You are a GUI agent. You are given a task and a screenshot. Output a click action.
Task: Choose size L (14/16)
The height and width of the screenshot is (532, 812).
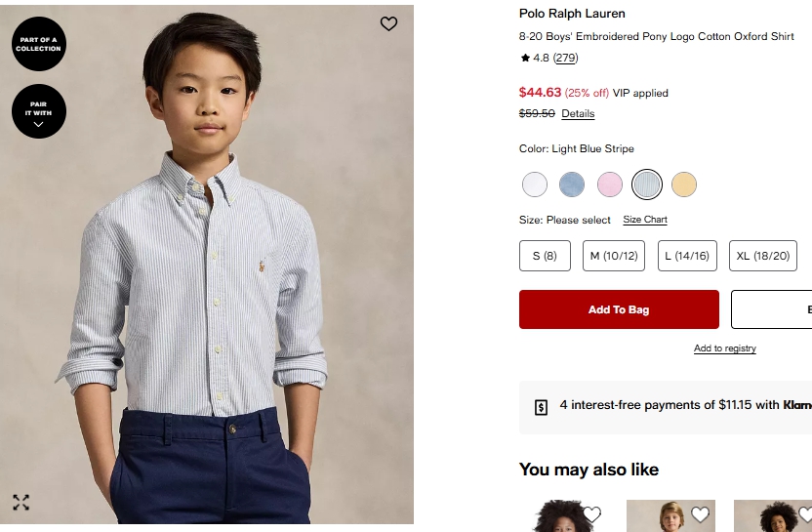(x=687, y=256)
